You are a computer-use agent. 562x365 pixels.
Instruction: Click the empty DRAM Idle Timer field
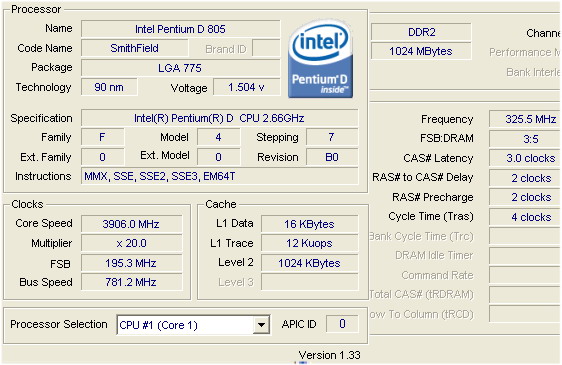pos(525,255)
